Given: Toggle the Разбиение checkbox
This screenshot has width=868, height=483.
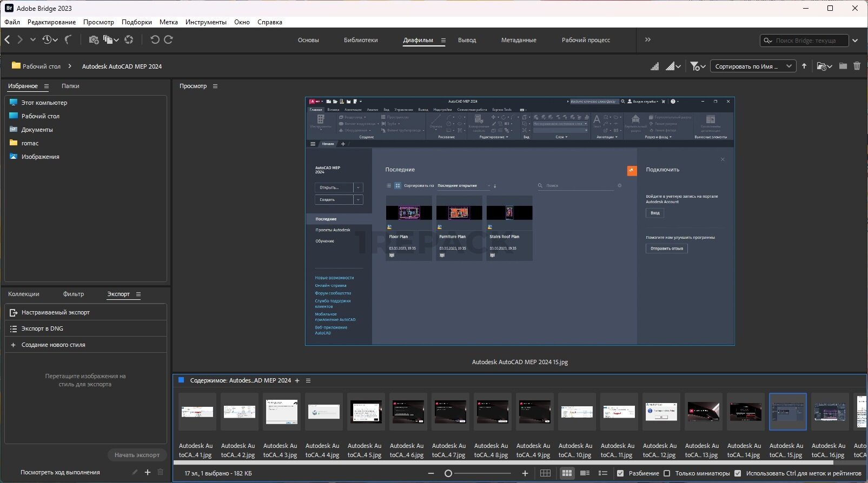Looking at the screenshot, I should [x=620, y=473].
